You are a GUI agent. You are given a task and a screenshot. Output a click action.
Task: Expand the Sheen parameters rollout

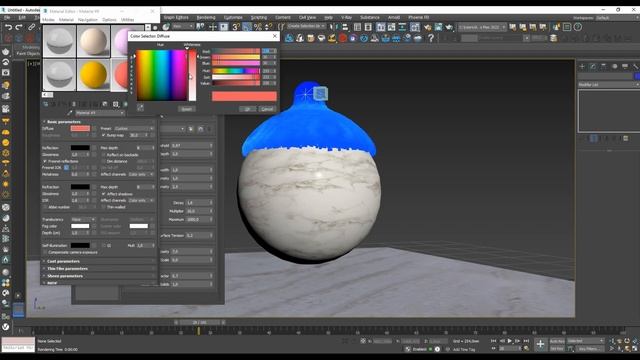[x=64, y=276]
